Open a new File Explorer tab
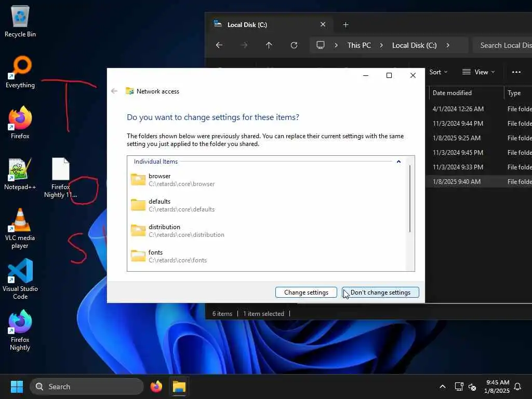 pyautogui.click(x=345, y=25)
